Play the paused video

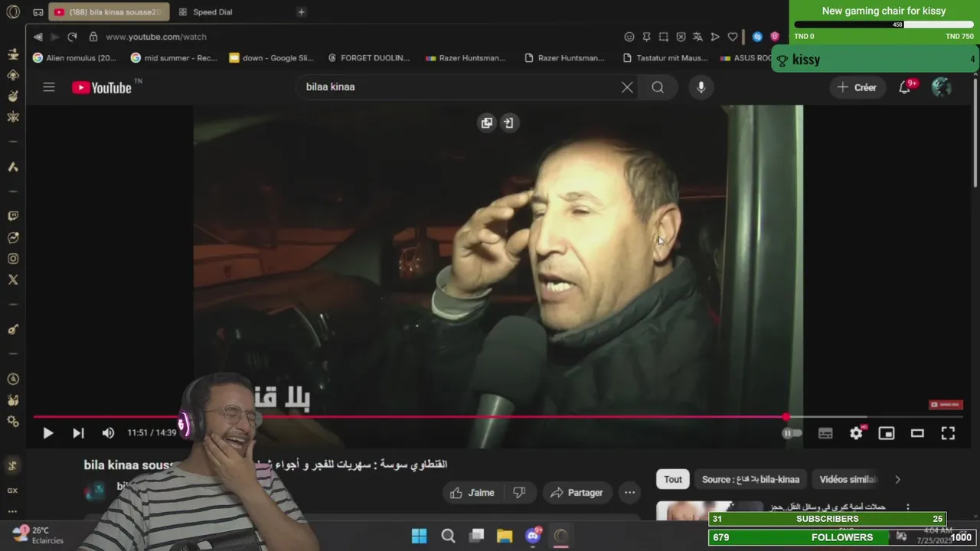click(x=47, y=433)
